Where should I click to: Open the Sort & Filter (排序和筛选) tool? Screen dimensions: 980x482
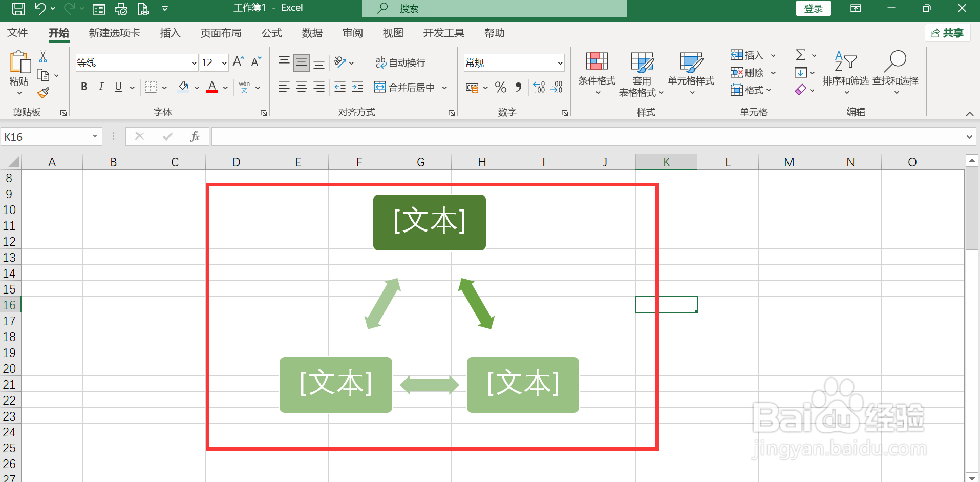[846, 72]
